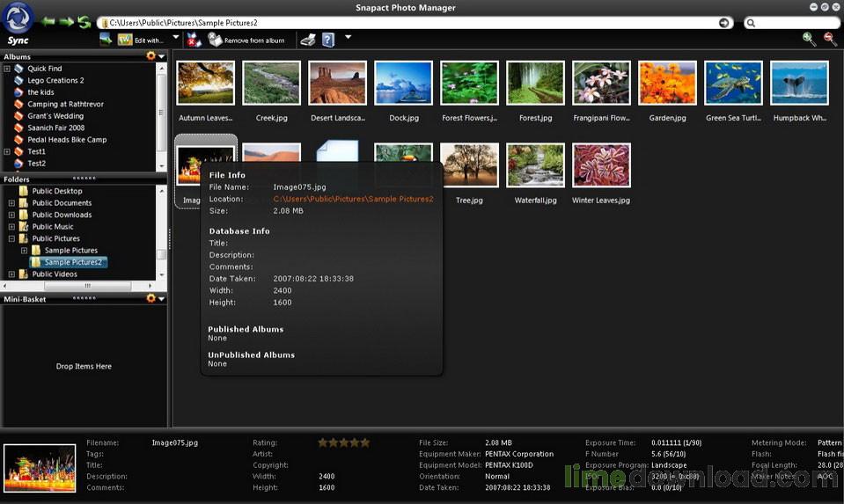The image size is (844, 504).
Task: Select the Green Sea Turtle thumbnail
Action: pos(733,83)
